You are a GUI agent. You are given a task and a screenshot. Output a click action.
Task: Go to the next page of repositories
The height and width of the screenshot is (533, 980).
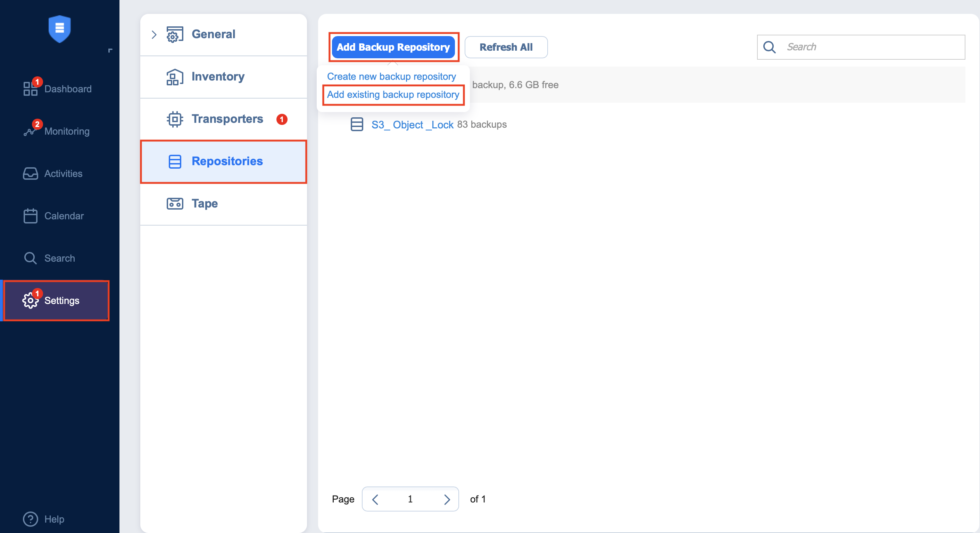point(447,499)
